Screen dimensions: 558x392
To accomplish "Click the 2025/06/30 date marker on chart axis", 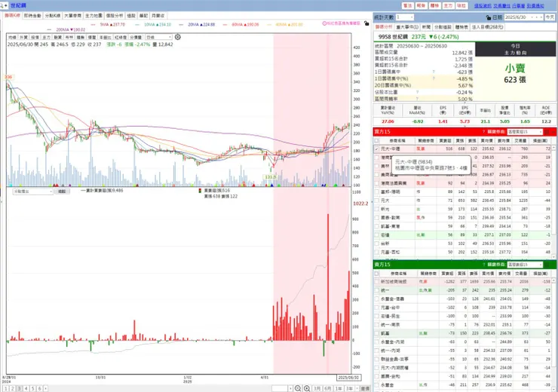I will [348, 378].
